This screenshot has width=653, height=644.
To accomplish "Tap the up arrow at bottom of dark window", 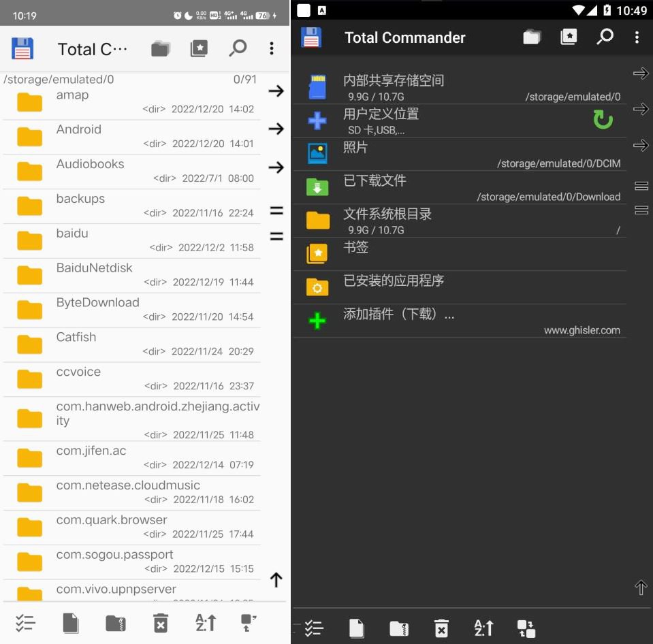I will (641, 587).
